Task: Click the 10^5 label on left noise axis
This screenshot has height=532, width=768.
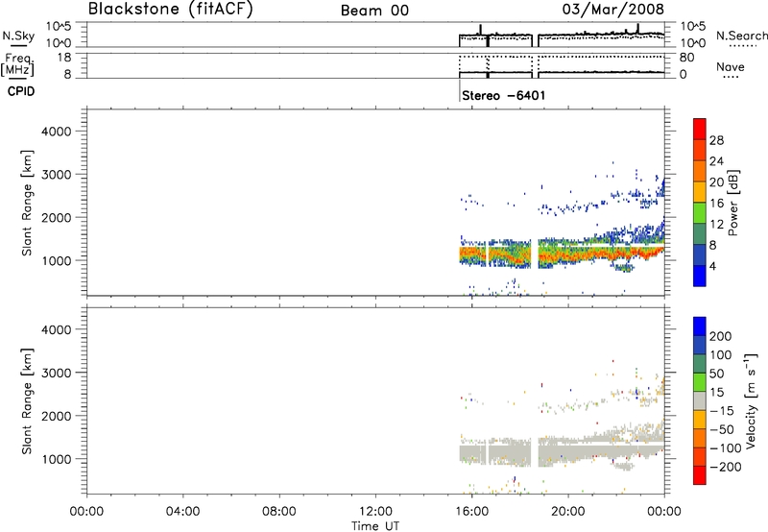Action: pos(59,27)
